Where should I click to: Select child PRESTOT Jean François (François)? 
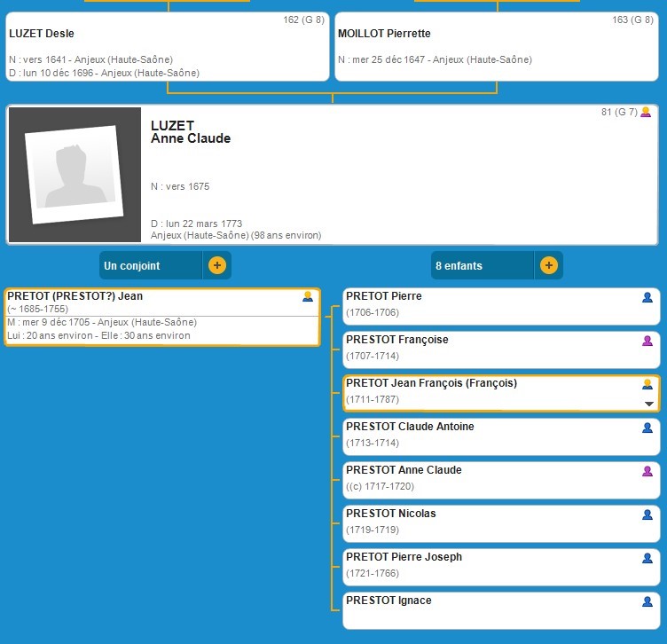(x=488, y=392)
